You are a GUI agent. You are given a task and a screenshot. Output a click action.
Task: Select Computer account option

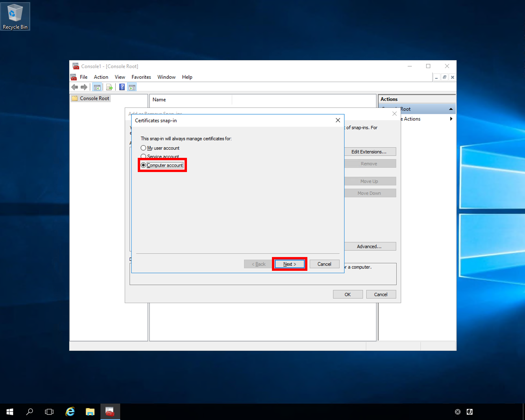pos(162,165)
